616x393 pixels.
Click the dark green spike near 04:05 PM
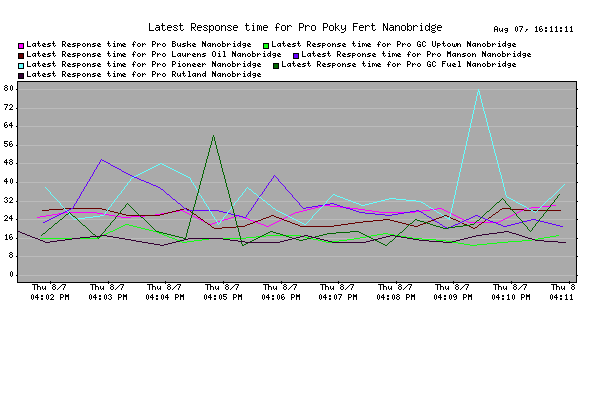point(213,136)
